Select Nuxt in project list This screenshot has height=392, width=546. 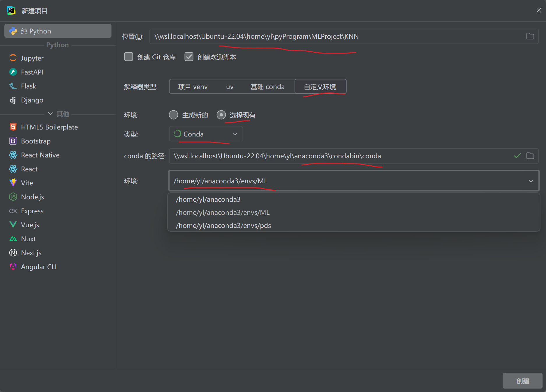[58, 239]
